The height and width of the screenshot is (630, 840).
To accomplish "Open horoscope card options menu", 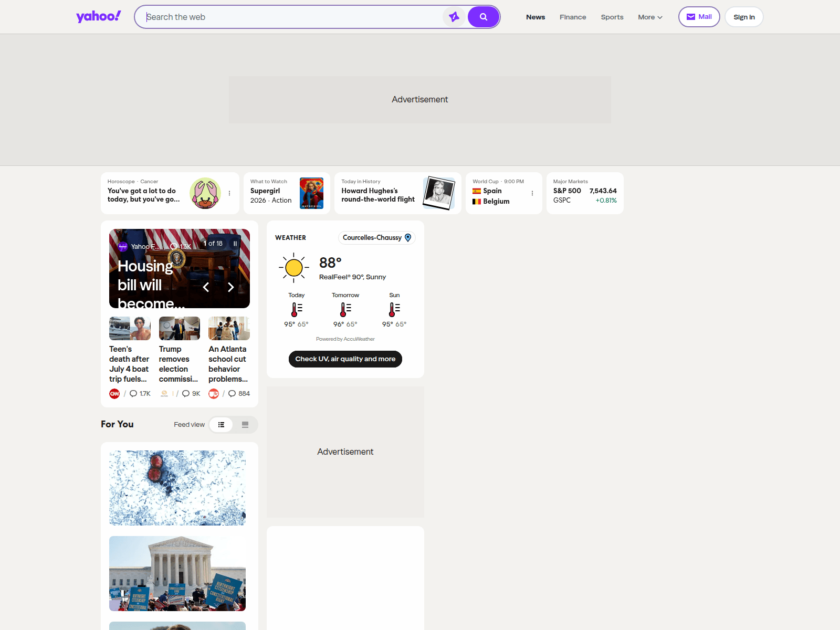I will pyautogui.click(x=229, y=193).
